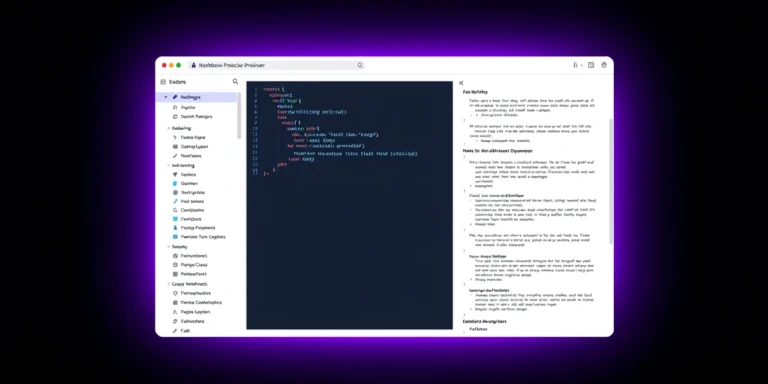Screen dimensions: 768x384
Task: Click the magnifier inside the title address bar
Action: pos(360,65)
